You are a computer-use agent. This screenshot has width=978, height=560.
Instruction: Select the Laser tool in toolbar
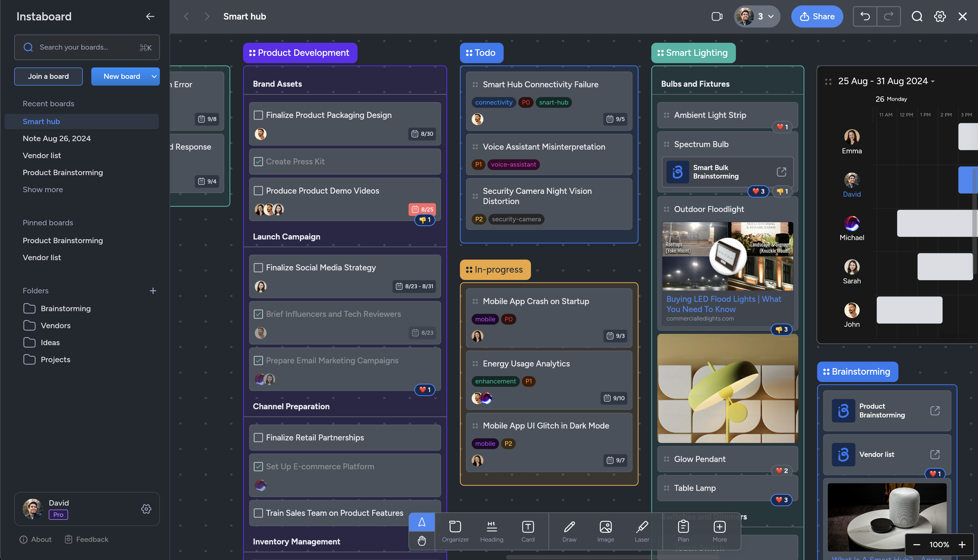point(641,531)
